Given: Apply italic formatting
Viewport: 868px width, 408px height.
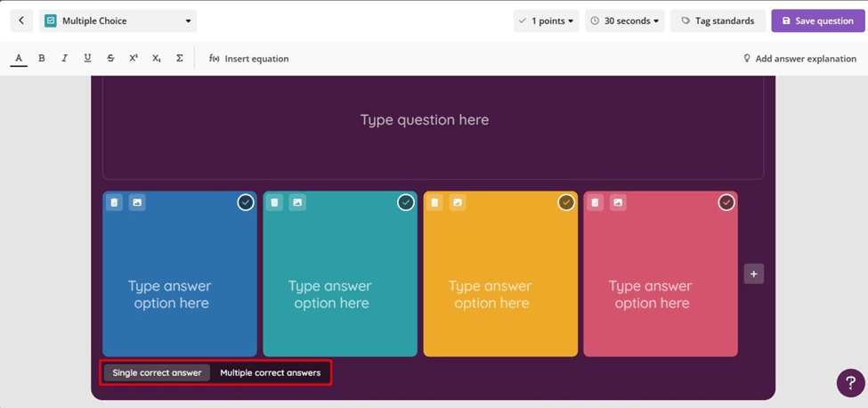Looking at the screenshot, I should pyautogui.click(x=64, y=58).
